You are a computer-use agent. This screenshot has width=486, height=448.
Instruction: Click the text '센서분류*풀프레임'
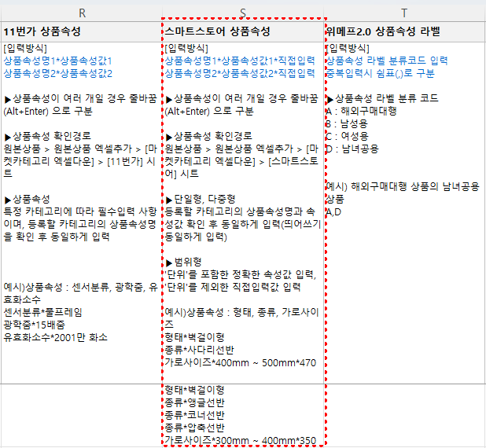pos(42,312)
